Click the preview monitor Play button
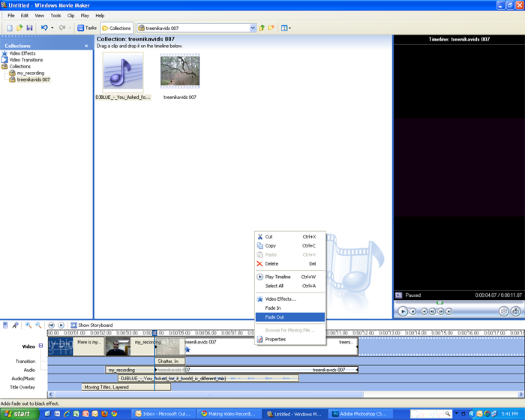 (x=403, y=311)
